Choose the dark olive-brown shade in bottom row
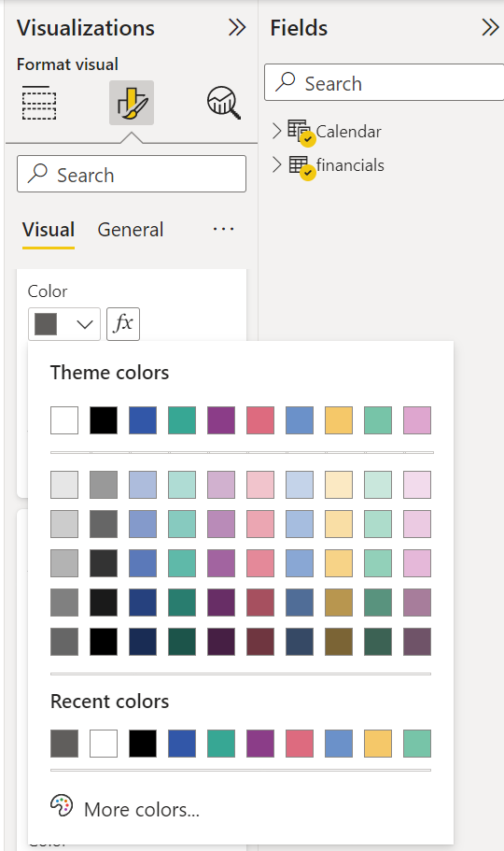This screenshot has width=504, height=851. tap(339, 642)
